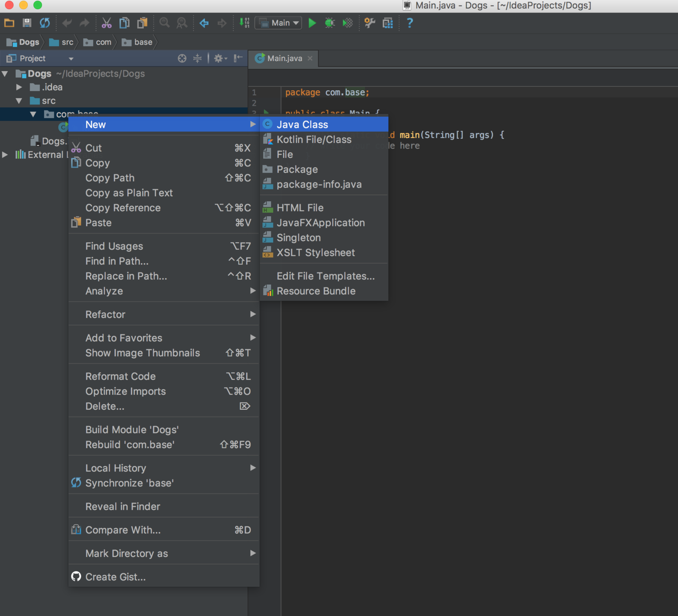
Task: Open the Refactor submenu
Action: tap(164, 314)
